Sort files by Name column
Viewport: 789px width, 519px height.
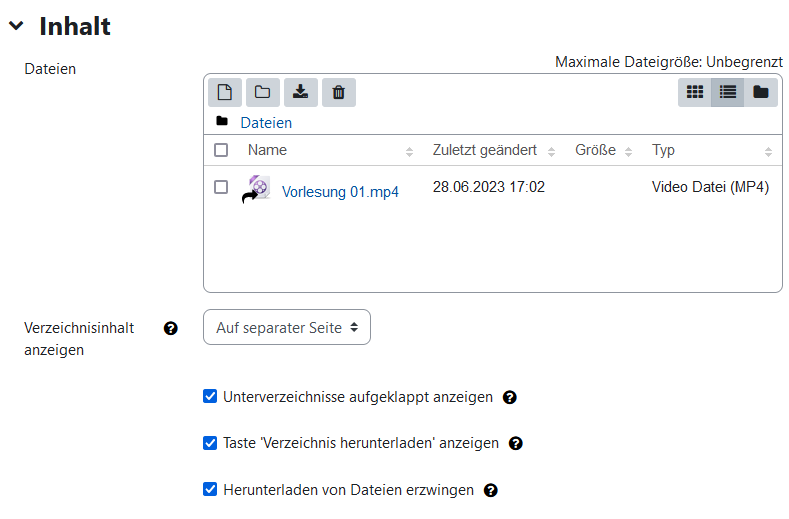pos(267,150)
